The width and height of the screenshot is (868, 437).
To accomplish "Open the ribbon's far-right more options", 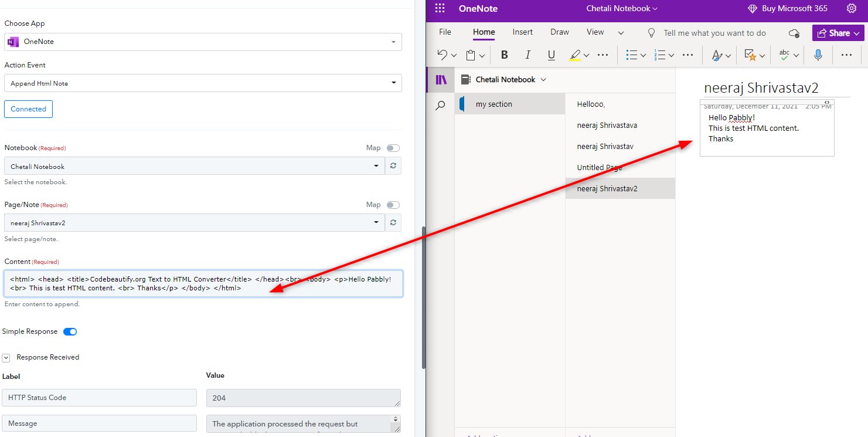I will [x=846, y=55].
